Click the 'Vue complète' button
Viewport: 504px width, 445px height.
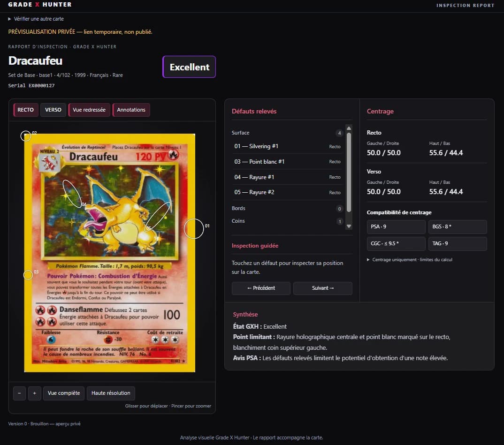(64, 393)
